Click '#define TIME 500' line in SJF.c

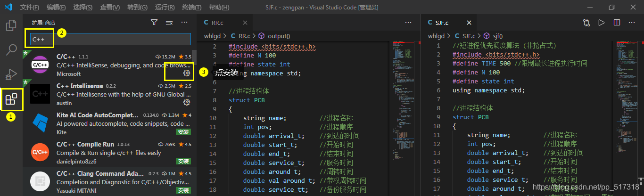520,63
